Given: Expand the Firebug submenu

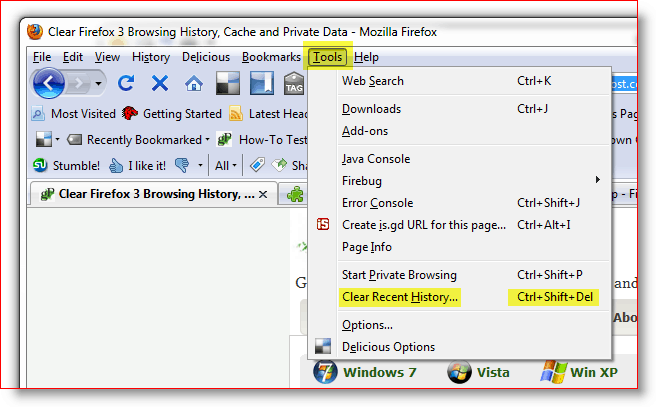Looking at the screenshot, I should 459,181.
